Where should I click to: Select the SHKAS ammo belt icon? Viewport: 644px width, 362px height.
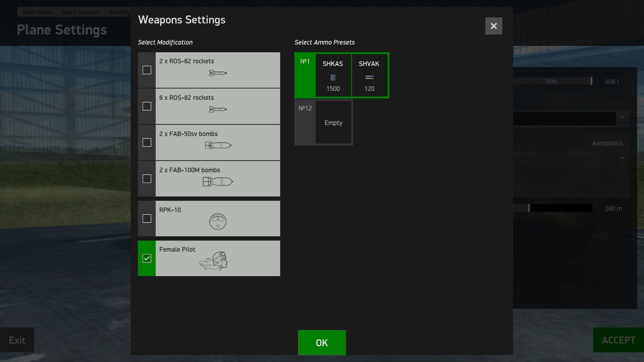click(333, 78)
